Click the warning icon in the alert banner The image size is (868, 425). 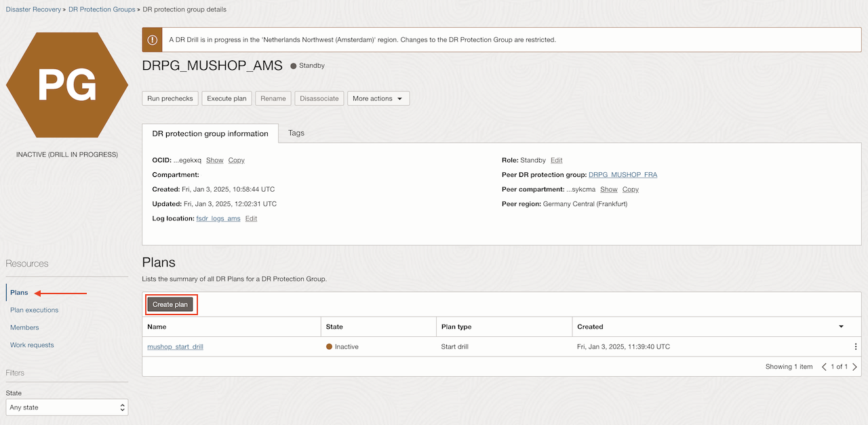coord(152,39)
